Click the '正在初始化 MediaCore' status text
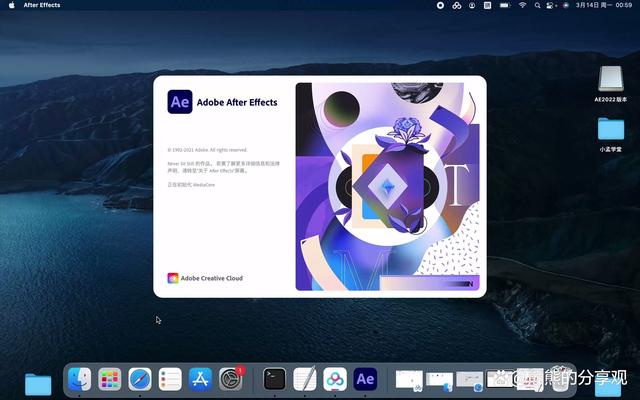 pyautogui.click(x=191, y=184)
